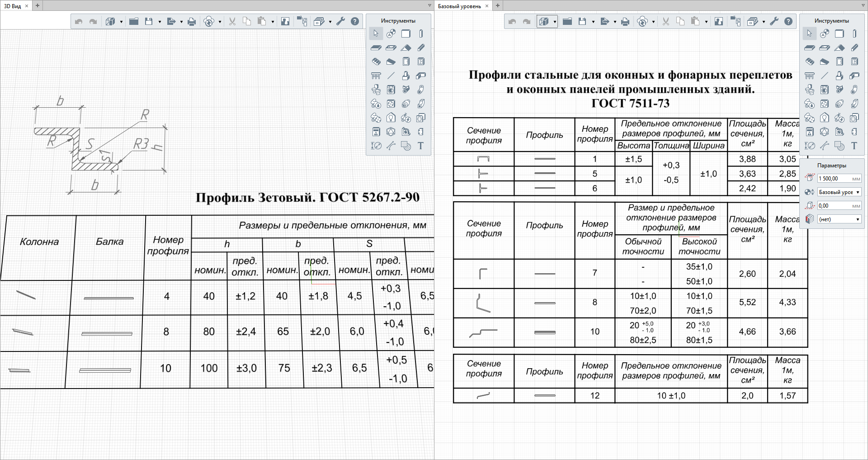Click the Print icon in 3D Вид toolbar
The height and width of the screenshot is (460, 868).
tap(192, 21)
